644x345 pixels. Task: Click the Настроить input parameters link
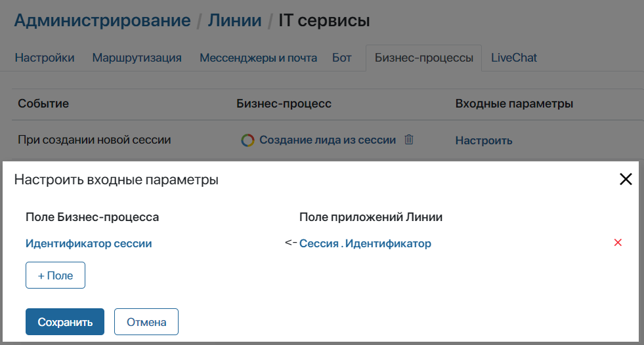pos(484,140)
